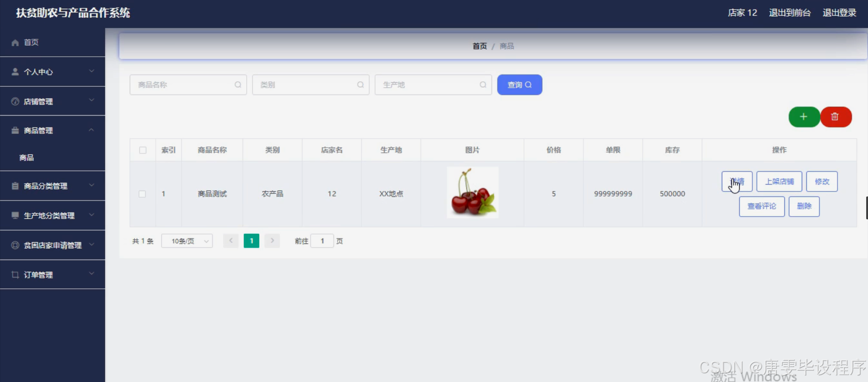This screenshot has width=868, height=382.
Task: Go to next page arrow
Action: (272, 241)
